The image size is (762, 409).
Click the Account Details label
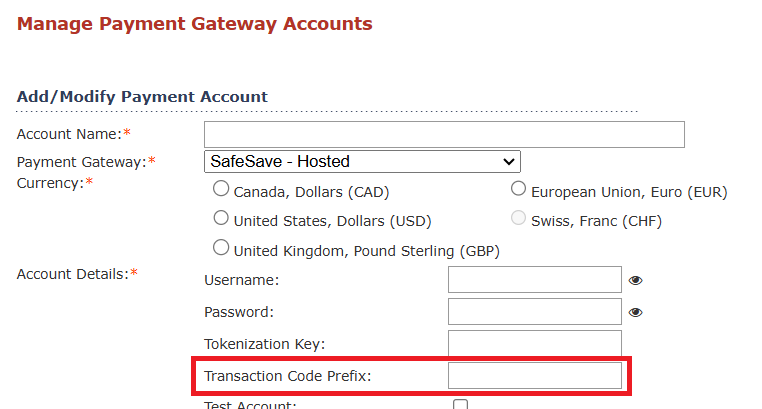(x=73, y=274)
